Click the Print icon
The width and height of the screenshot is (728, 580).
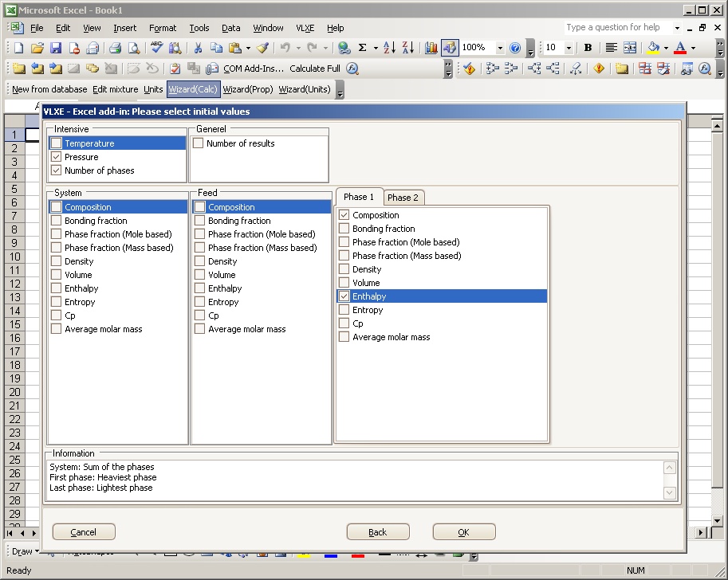115,47
